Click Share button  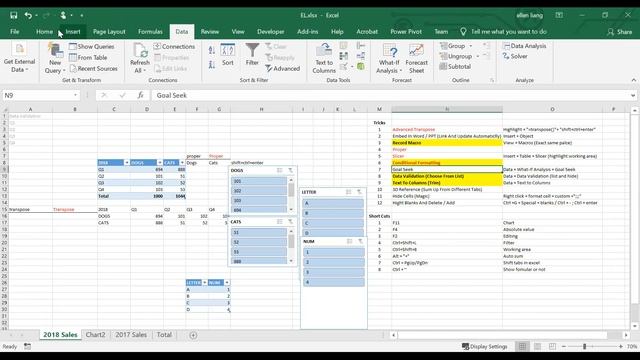[620, 31]
